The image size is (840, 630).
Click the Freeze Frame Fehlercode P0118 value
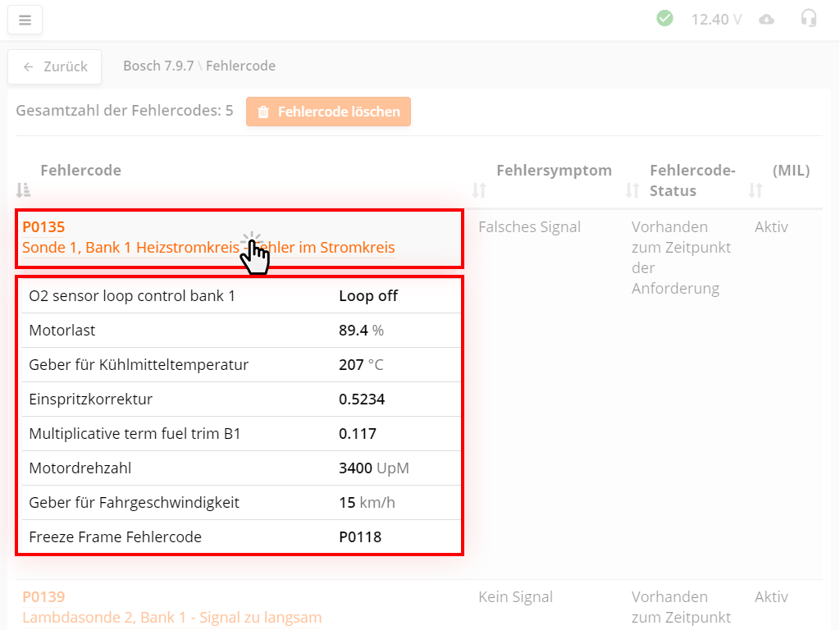click(x=360, y=537)
